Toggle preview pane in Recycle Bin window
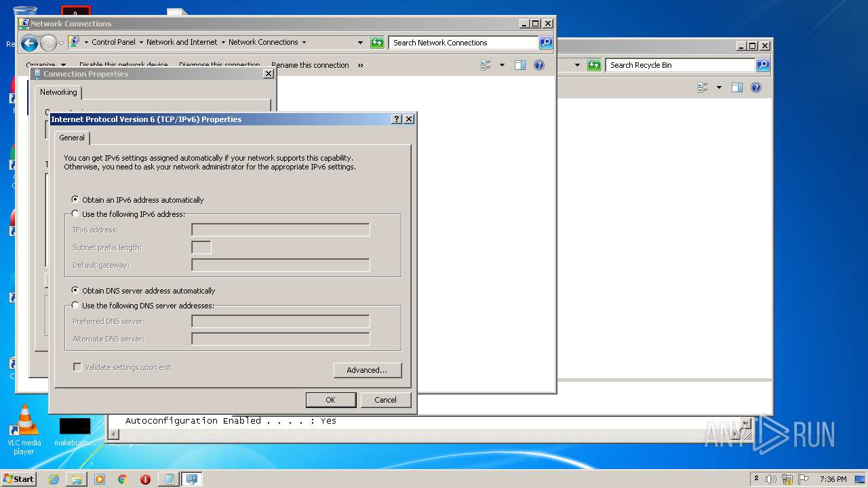 737,87
